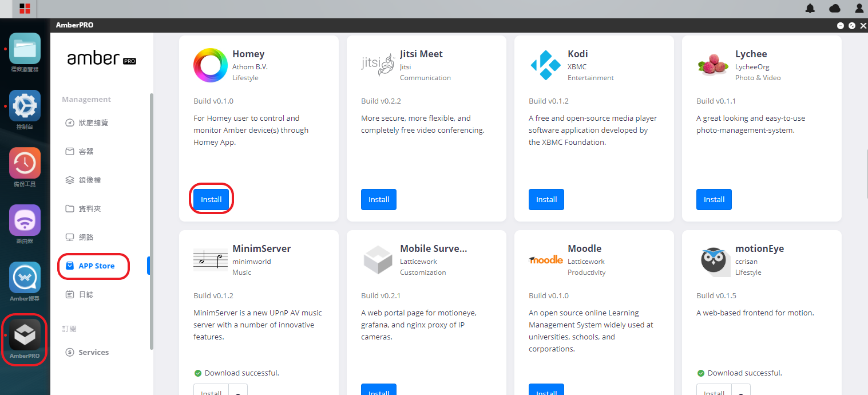Maximize the AmberPRO window

pos(852,26)
